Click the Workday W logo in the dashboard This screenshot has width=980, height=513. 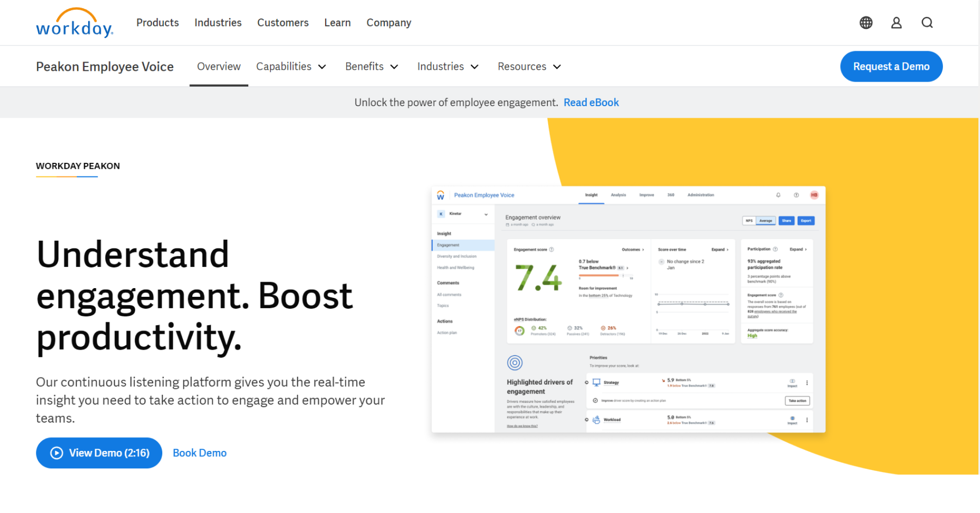(x=440, y=195)
